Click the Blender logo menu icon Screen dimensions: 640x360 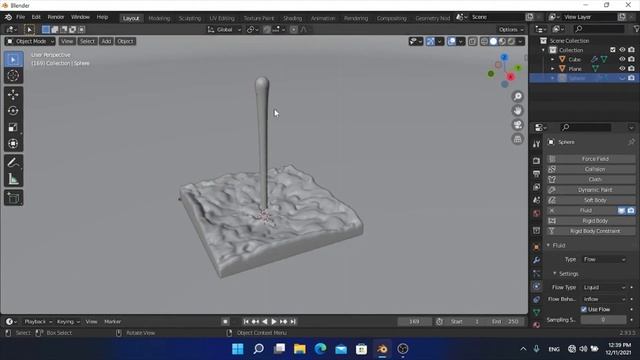(8, 17)
